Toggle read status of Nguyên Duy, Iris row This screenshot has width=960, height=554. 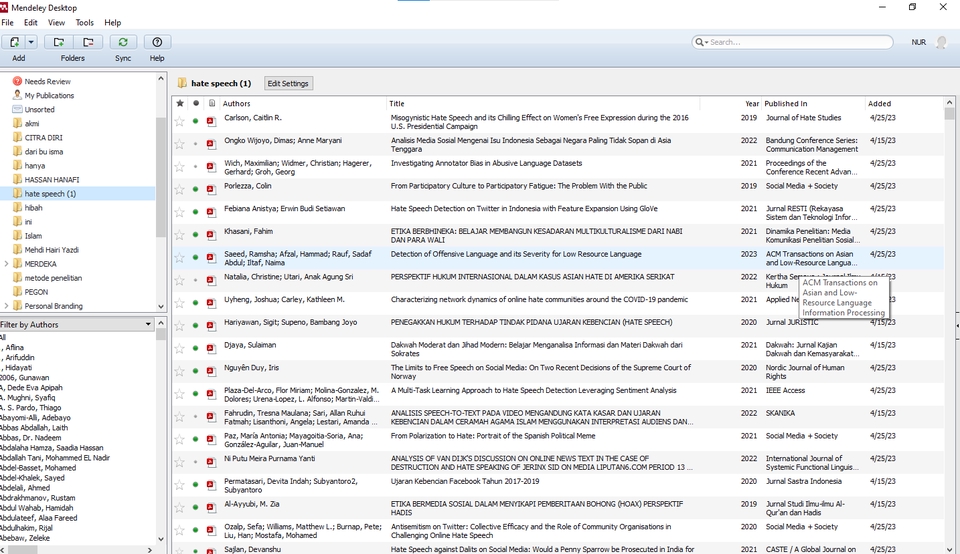tap(196, 371)
